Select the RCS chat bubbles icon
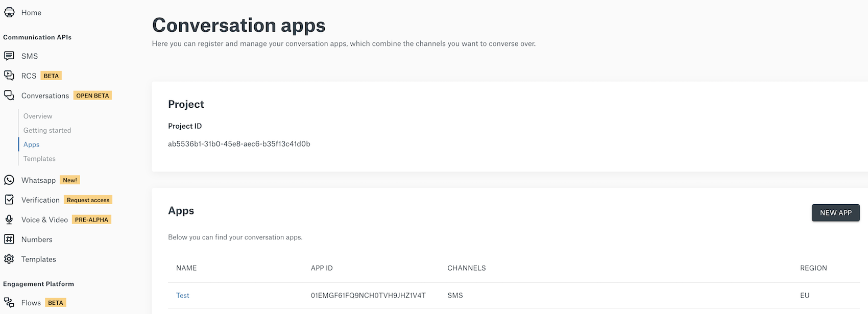Screen dimensions: 868x314 (9, 76)
